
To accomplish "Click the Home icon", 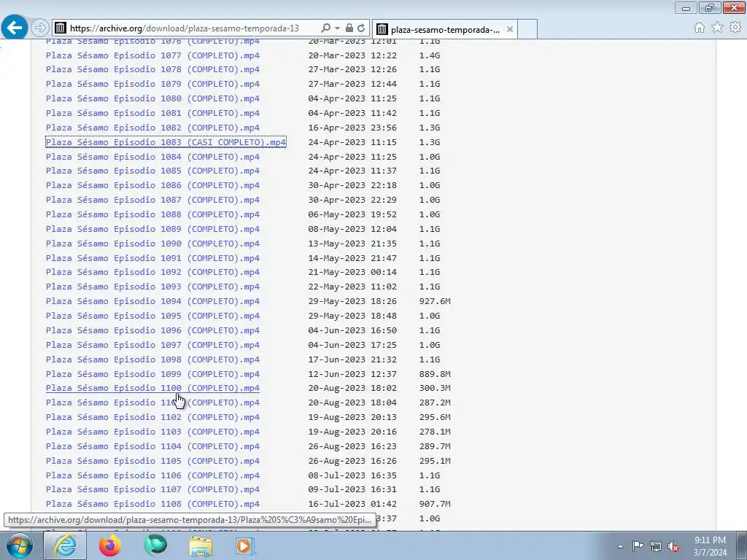I will point(700,28).
